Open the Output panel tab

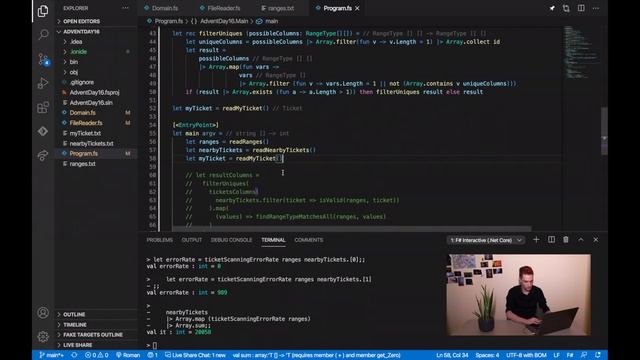(x=191, y=240)
